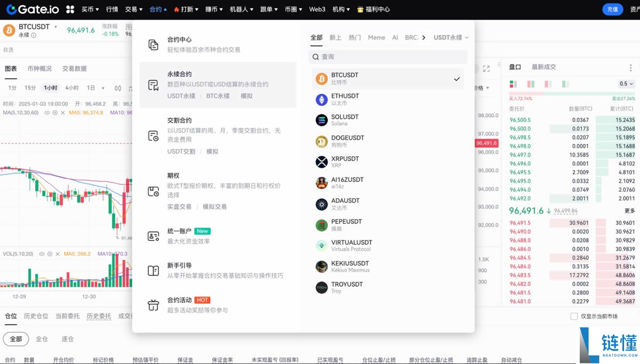Image resolution: width=640 pixels, height=364 pixels.
Task: Open the USDT交割 link
Action: pos(181,151)
